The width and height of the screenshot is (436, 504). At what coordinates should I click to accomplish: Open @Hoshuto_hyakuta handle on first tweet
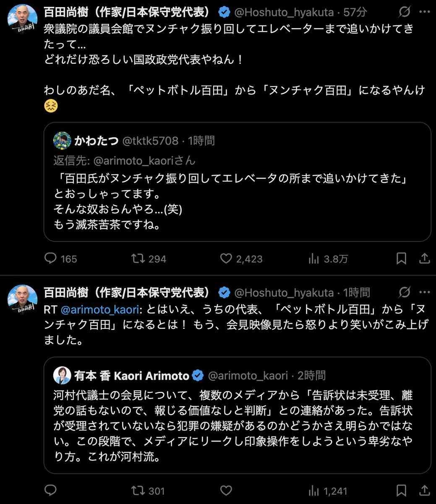click(x=283, y=13)
